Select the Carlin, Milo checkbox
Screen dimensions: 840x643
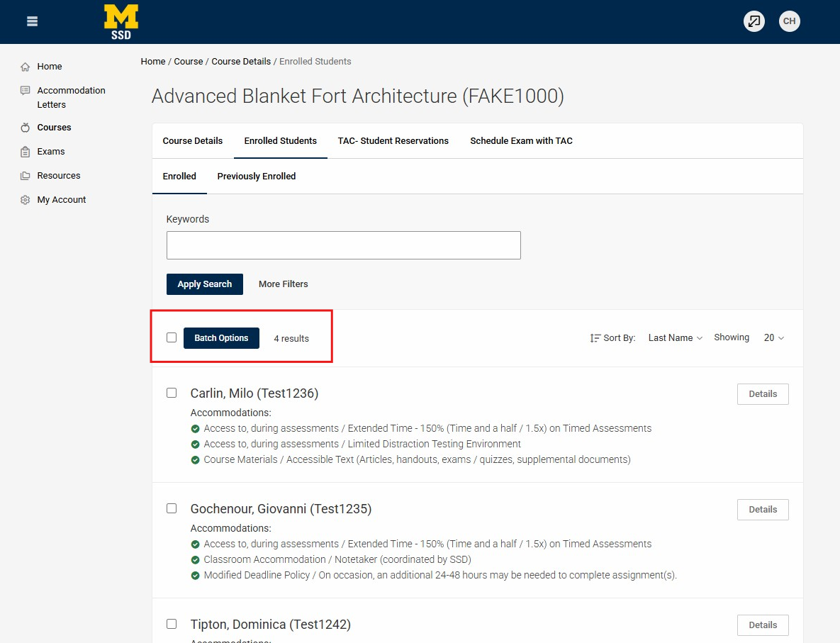172,393
